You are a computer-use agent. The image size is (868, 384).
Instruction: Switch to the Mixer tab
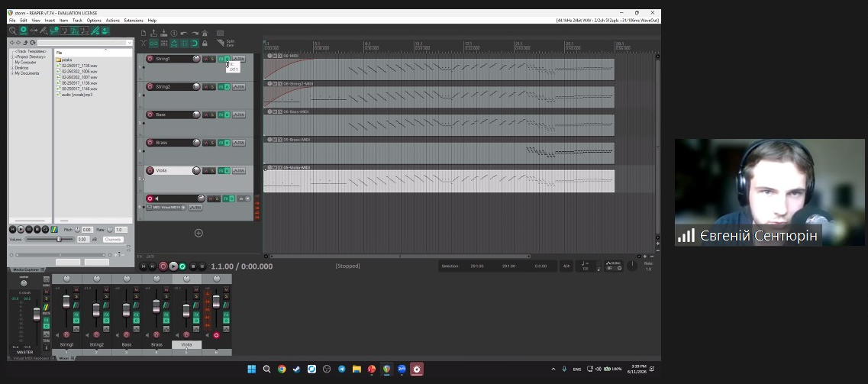pos(64,359)
